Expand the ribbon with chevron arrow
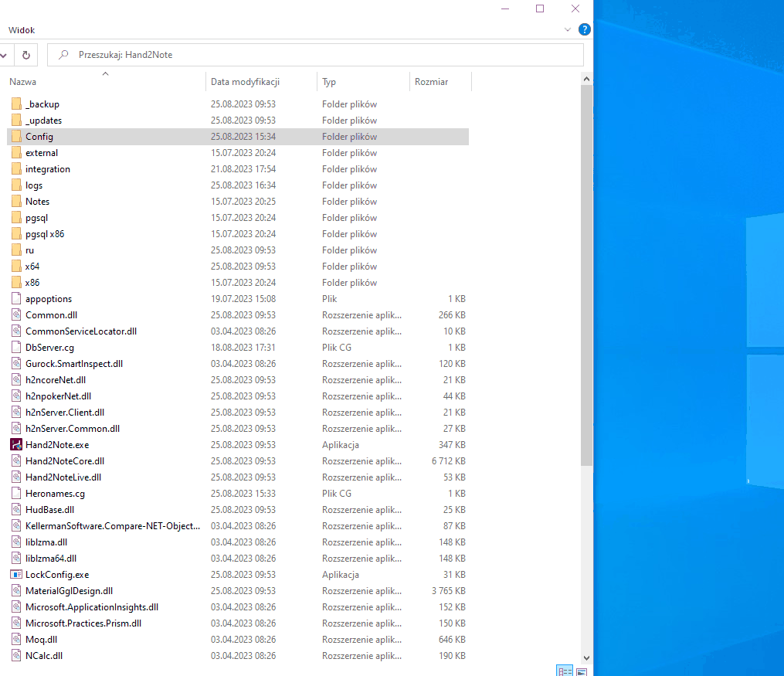 coord(568,29)
